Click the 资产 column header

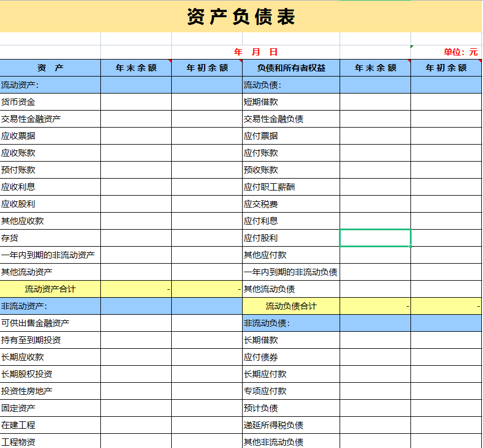point(50,67)
